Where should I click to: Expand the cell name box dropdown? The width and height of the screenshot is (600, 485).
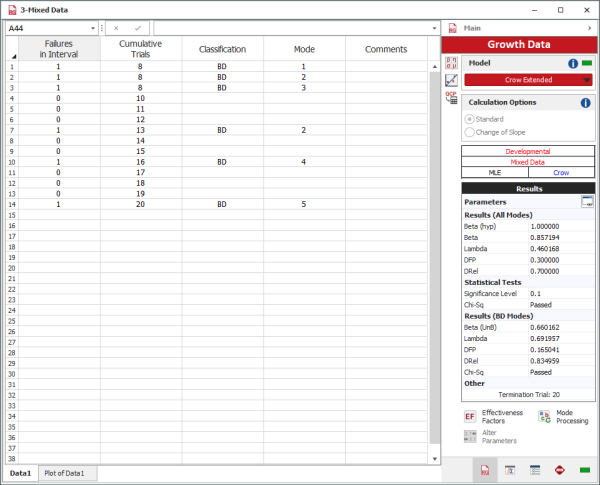pyautogui.click(x=92, y=29)
